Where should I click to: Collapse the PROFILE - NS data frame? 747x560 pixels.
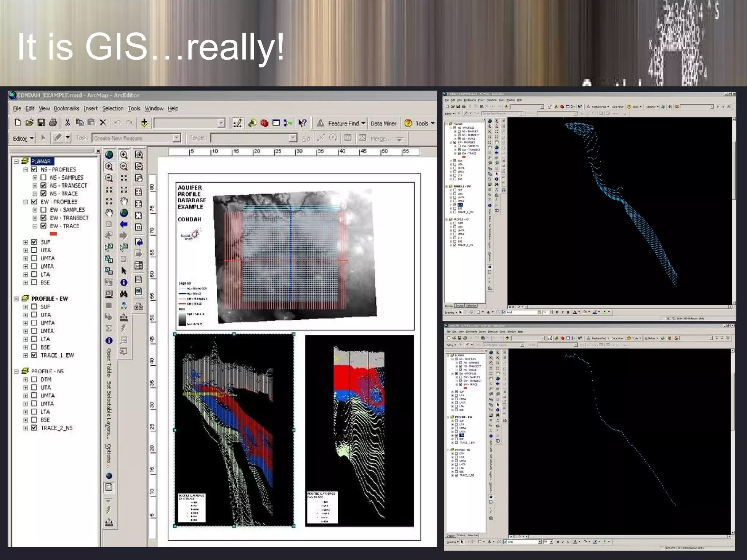click(16, 371)
